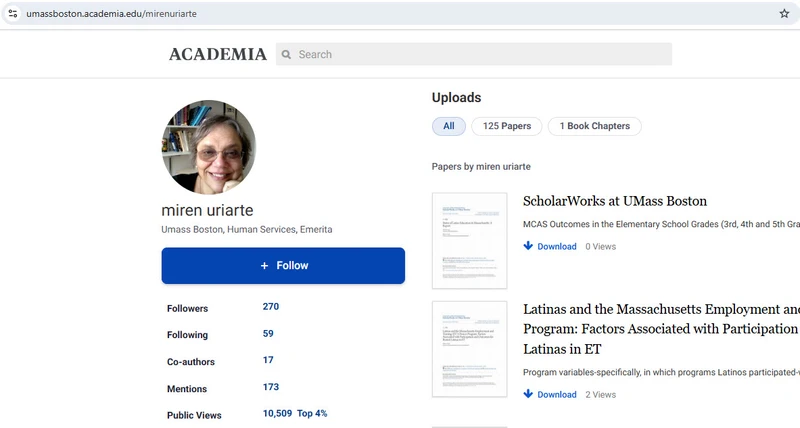Screen dimensions: 800x428
Task: Open the 173 mentions count
Action: [x=271, y=387]
